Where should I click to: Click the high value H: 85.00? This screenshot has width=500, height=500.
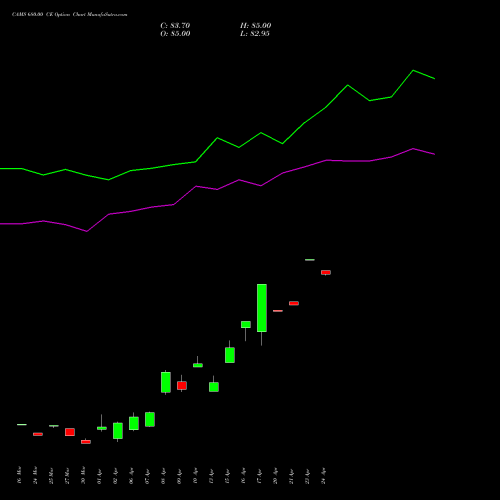[255, 26]
